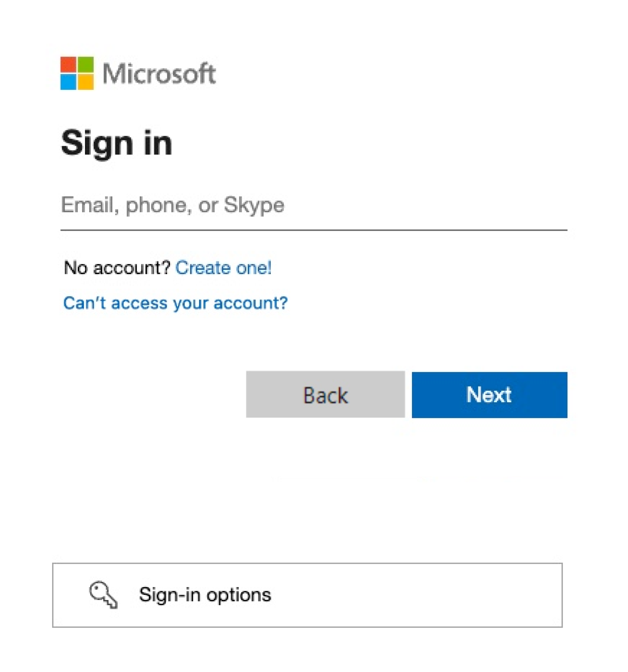The image size is (628, 672).
Task: Click the word "Email" in the placeholder
Action: [88, 205]
